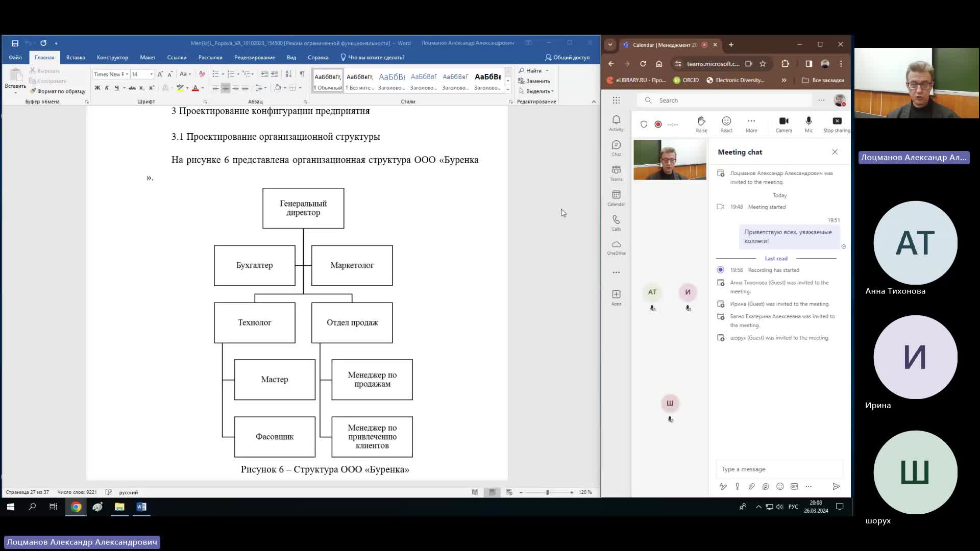Expand the bulleted list dropdown arrow
Viewport: 980px width, 551px height.
click(x=223, y=74)
